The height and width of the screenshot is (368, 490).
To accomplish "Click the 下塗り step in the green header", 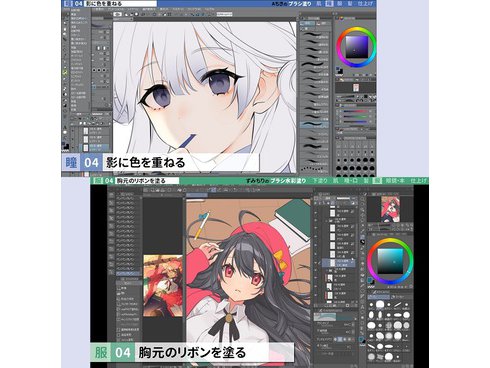I will click(x=321, y=181).
